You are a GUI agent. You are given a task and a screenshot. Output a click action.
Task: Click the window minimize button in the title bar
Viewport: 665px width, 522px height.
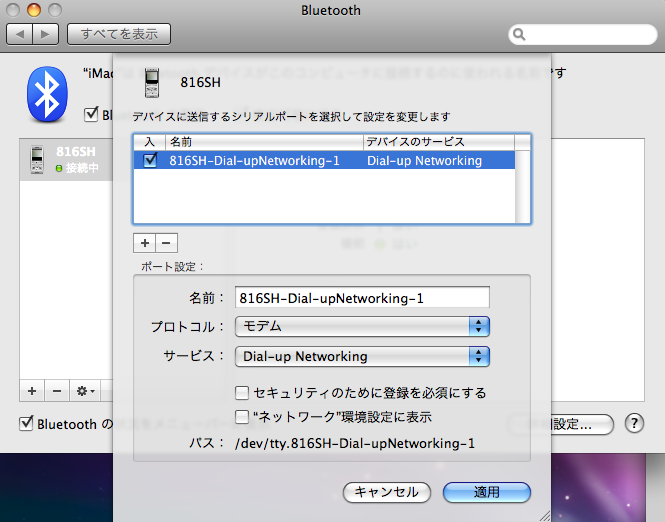point(34,10)
